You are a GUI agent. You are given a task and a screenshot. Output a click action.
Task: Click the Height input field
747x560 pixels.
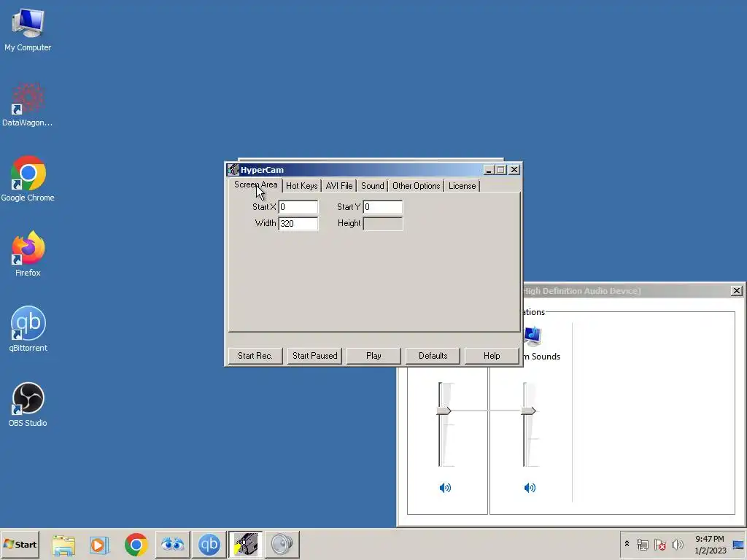point(383,223)
